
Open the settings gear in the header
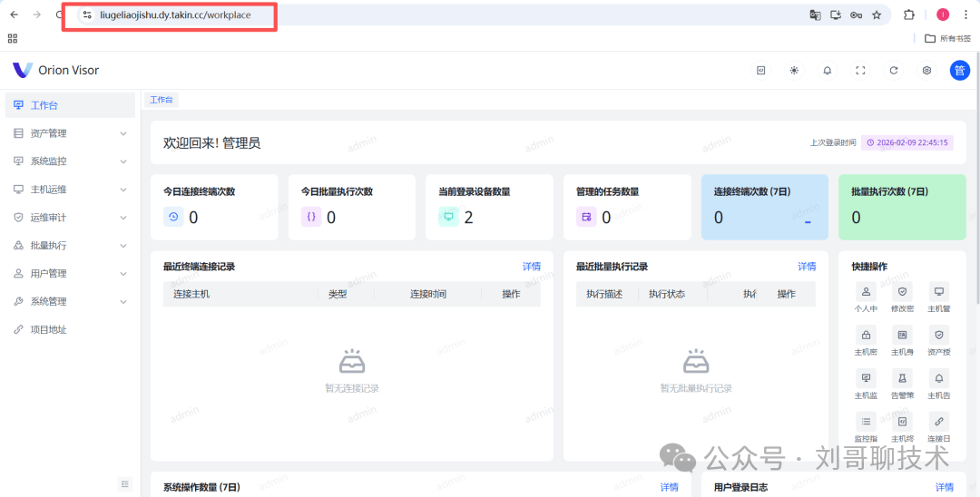[x=926, y=71]
